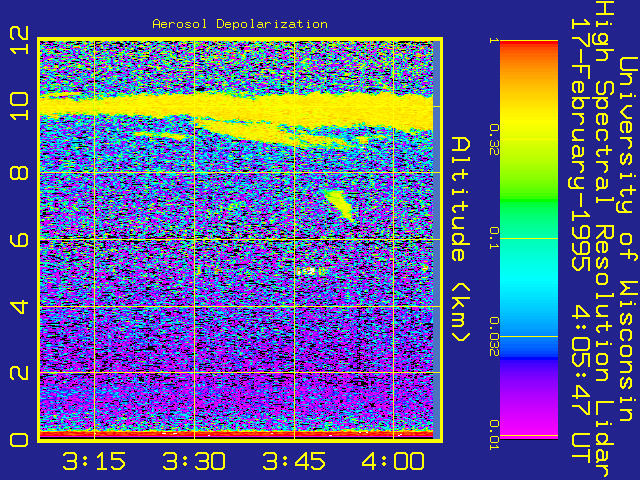This screenshot has height=480, width=640.
Task: Click the 'Aerosol Depolarization' plot title
Action: 240,24
